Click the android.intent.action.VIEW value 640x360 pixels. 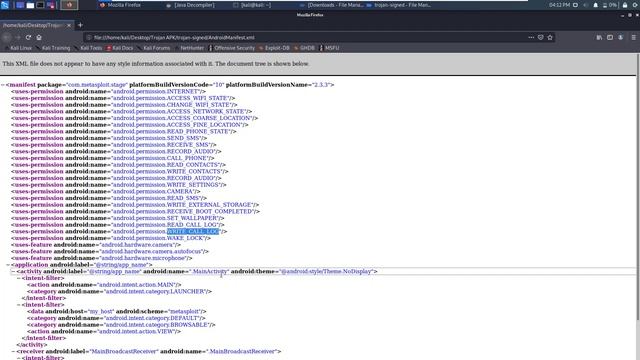(x=137, y=331)
